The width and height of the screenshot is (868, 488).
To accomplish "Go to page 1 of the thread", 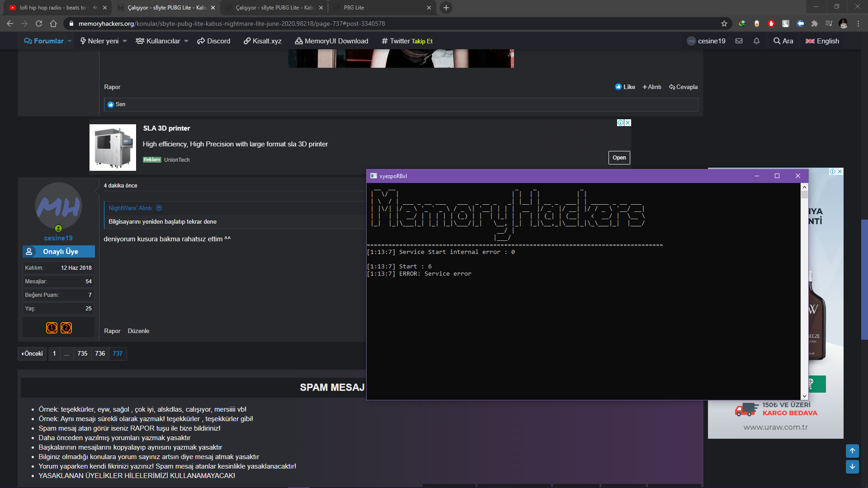I will (x=54, y=354).
